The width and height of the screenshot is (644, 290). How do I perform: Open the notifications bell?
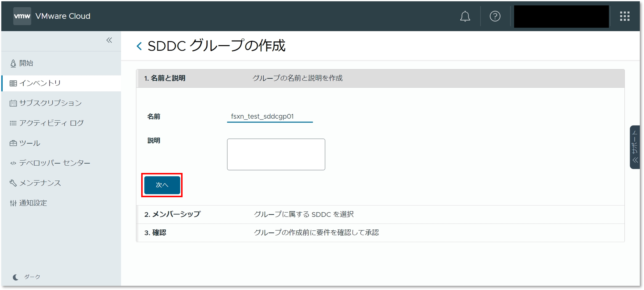(465, 16)
